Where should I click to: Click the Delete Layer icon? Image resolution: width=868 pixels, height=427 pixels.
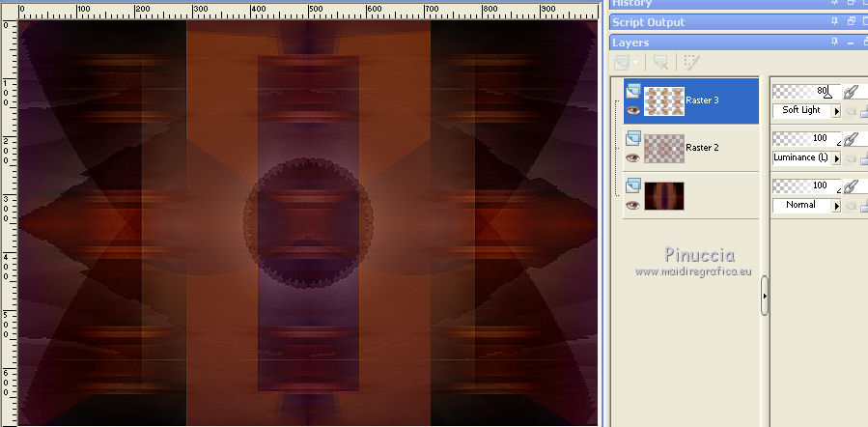660,63
